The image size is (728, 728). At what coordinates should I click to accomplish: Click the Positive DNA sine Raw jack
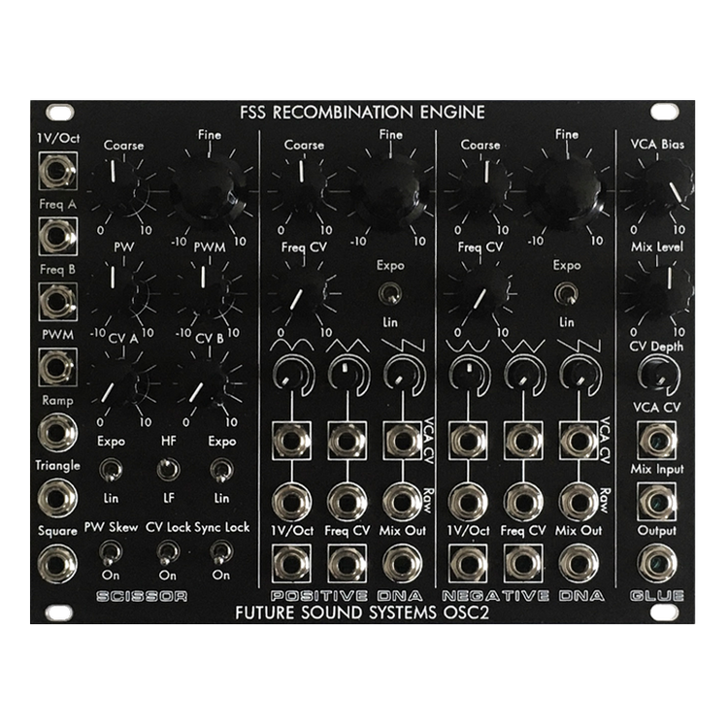click(291, 503)
